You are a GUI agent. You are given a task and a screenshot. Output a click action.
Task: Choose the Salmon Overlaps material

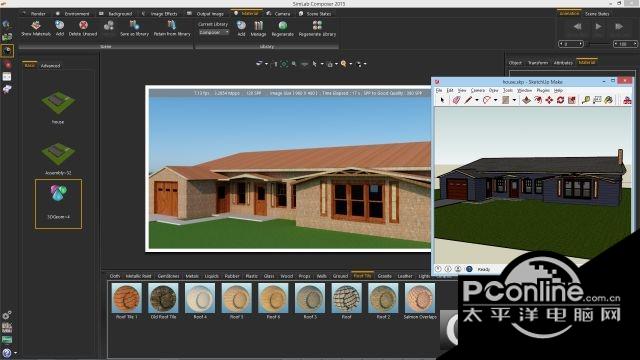click(420, 298)
